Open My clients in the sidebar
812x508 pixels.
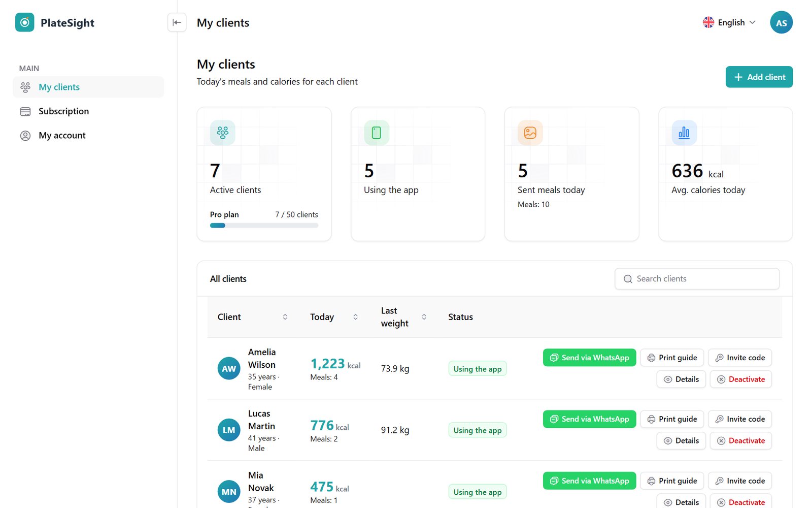tap(88, 87)
